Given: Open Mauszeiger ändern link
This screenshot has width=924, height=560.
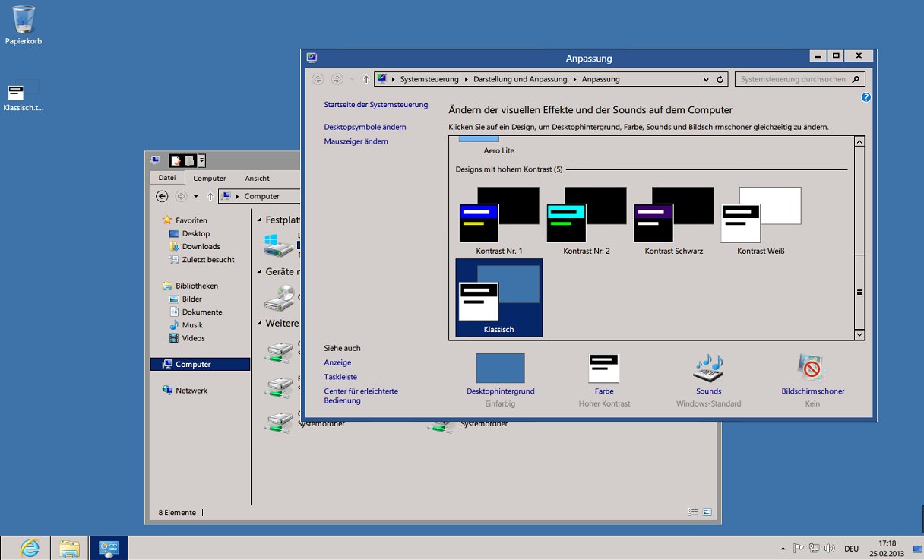Looking at the screenshot, I should (356, 141).
